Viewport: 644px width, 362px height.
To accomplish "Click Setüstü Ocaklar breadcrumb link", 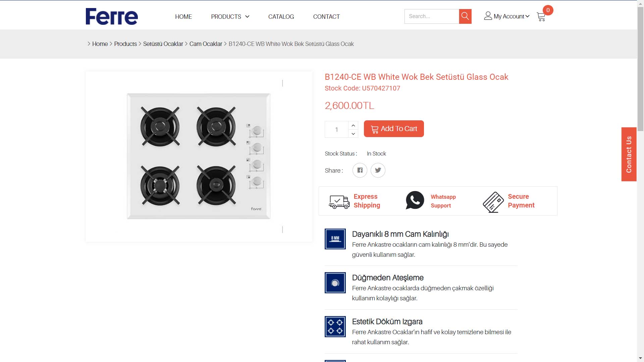I will pyautogui.click(x=163, y=44).
